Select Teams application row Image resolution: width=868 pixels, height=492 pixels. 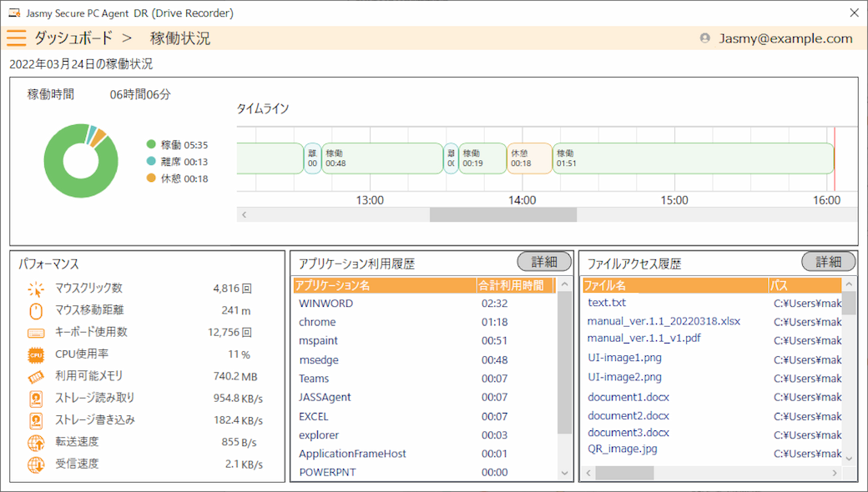pos(425,379)
